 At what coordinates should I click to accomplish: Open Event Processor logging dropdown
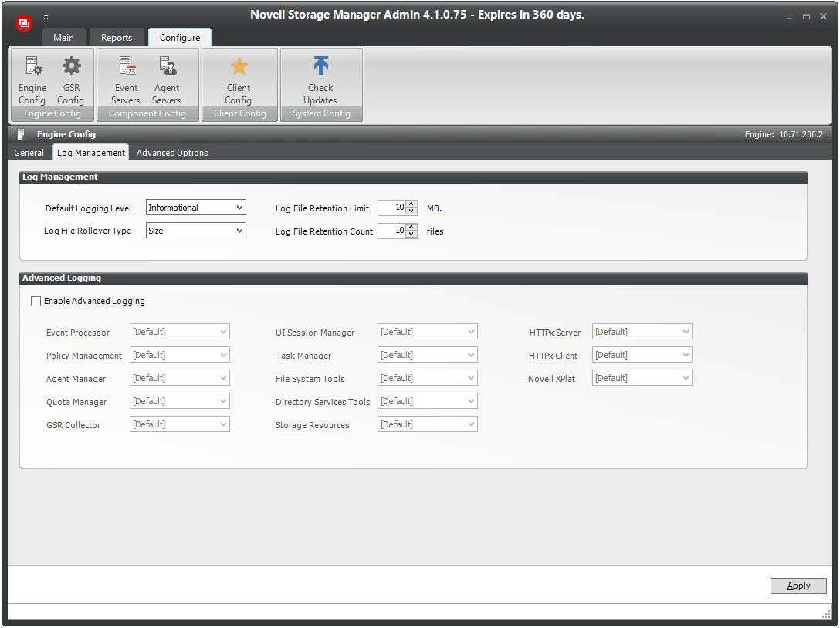coord(179,332)
